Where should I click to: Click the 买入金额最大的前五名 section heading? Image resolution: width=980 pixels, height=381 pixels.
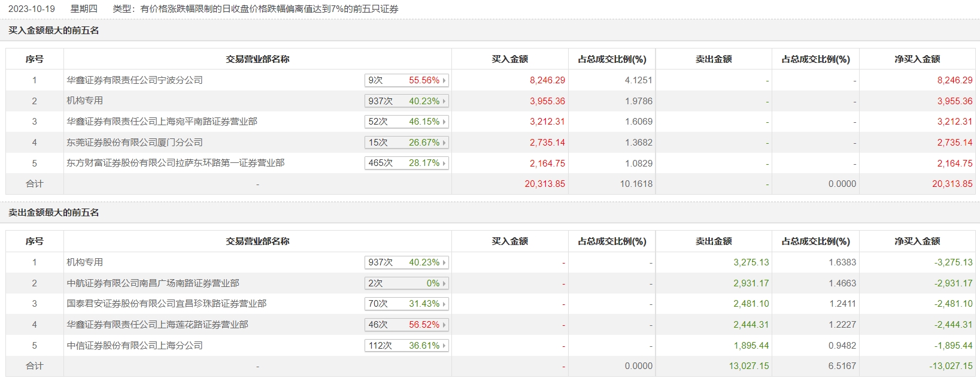click(x=54, y=31)
